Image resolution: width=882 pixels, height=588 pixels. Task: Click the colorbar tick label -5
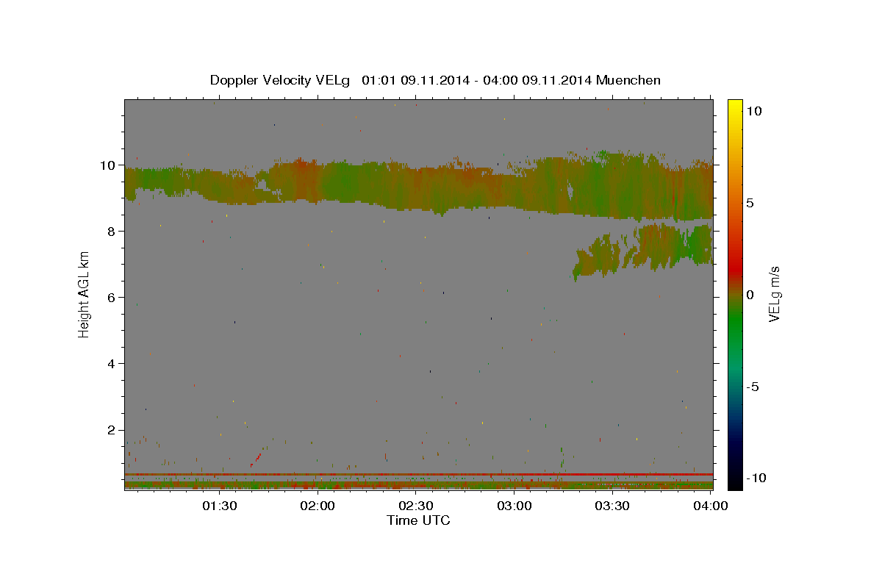(x=754, y=387)
